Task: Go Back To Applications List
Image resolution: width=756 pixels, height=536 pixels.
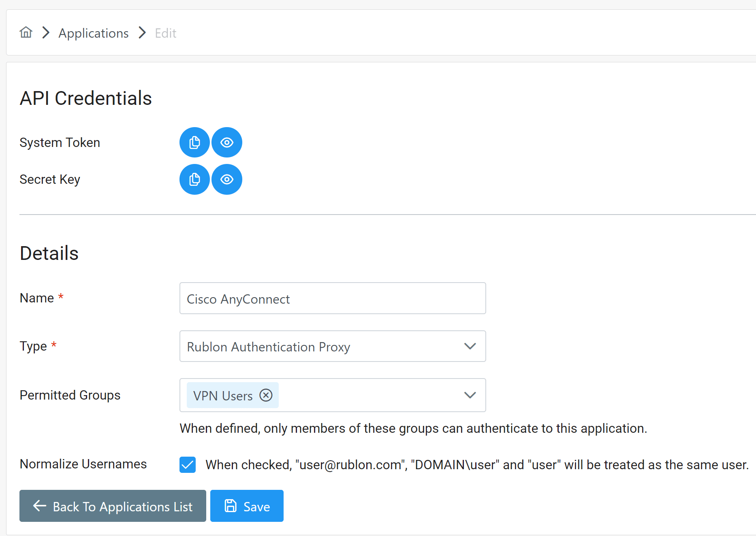Action: click(113, 506)
